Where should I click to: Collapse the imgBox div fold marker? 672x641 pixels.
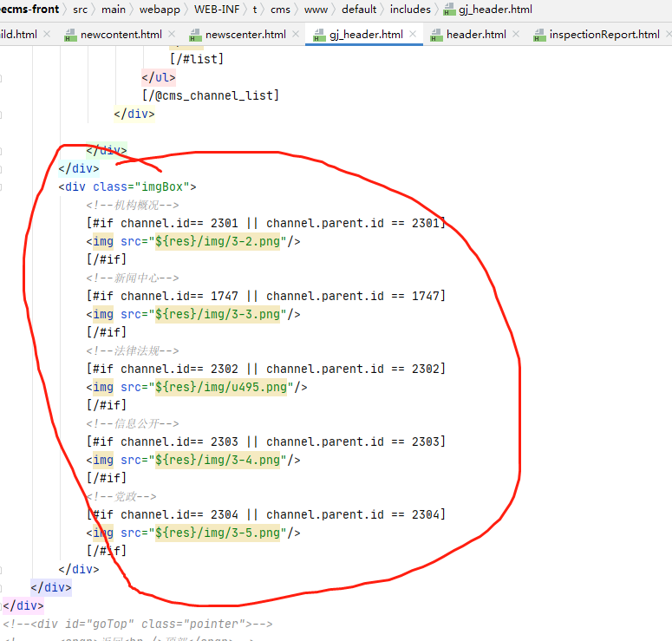click(3, 186)
